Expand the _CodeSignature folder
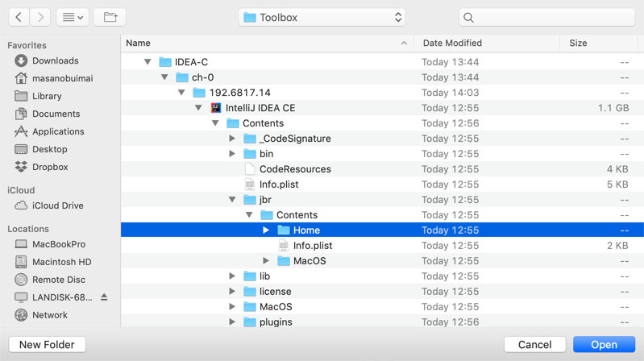The image size is (644, 361). (232, 139)
